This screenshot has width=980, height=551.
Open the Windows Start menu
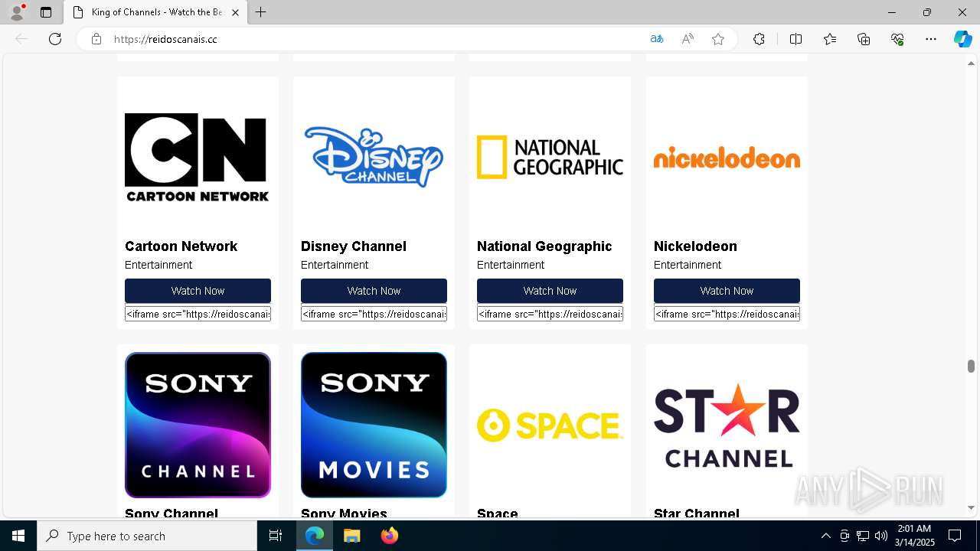(18, 536)
